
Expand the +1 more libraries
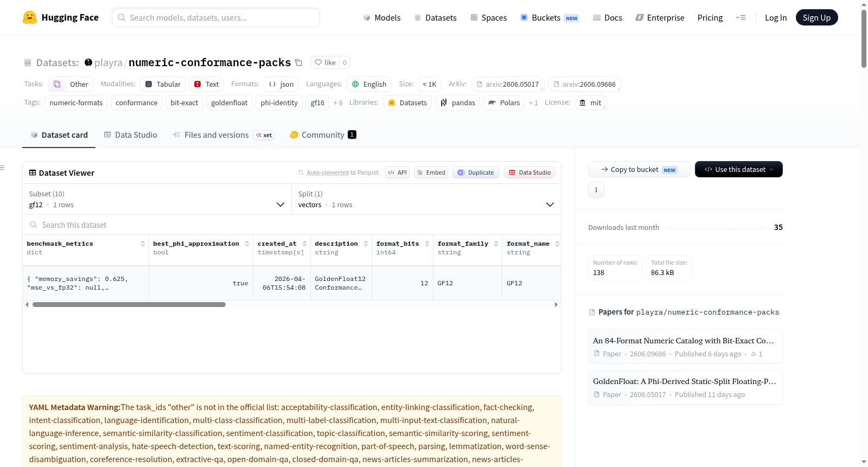click(533, 103)
